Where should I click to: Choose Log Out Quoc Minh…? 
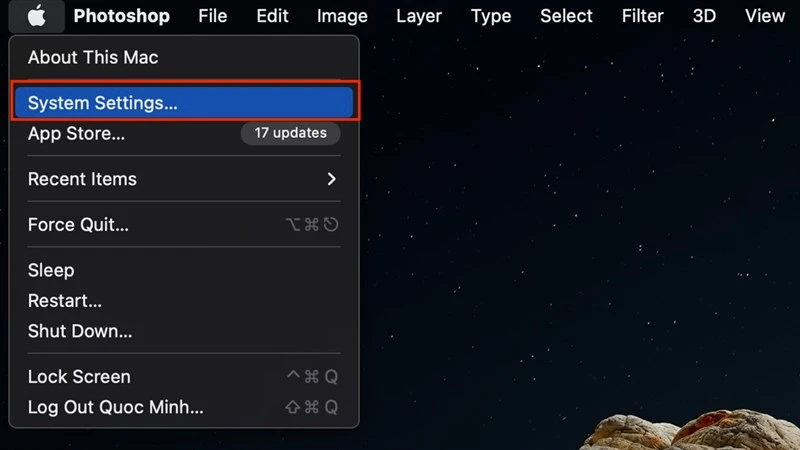click(184, 407)
